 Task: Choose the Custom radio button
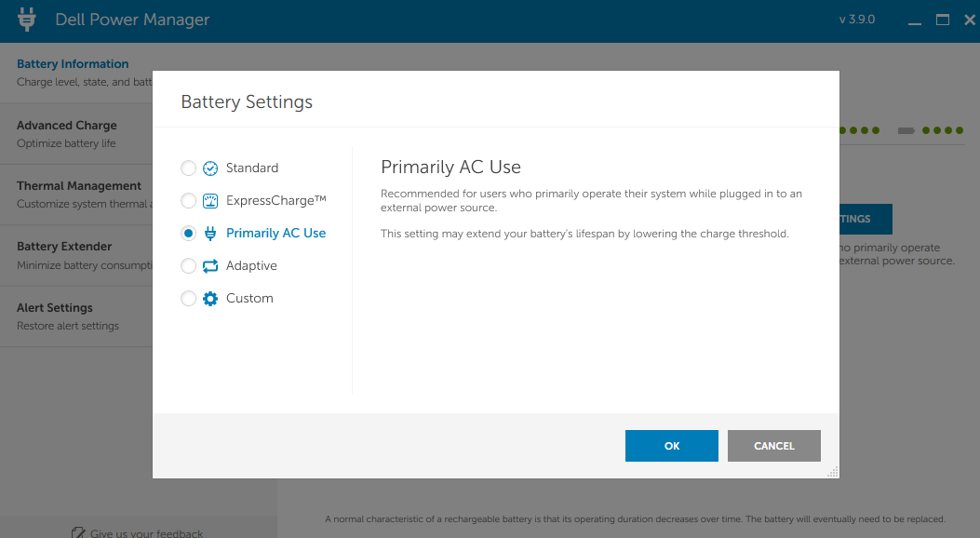pyautogui.click(x=188, y=298)
